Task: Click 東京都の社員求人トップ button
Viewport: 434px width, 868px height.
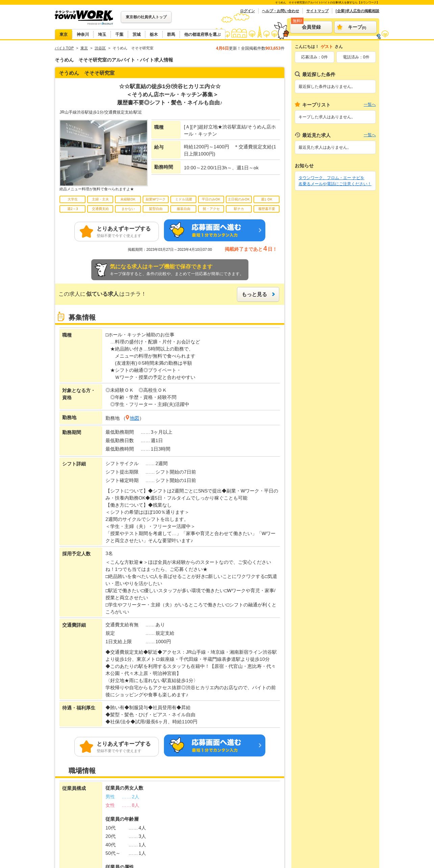Action: 146,17
